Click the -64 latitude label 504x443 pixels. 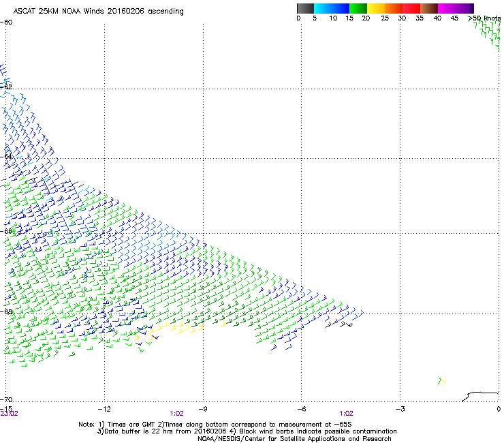point(6,156)
